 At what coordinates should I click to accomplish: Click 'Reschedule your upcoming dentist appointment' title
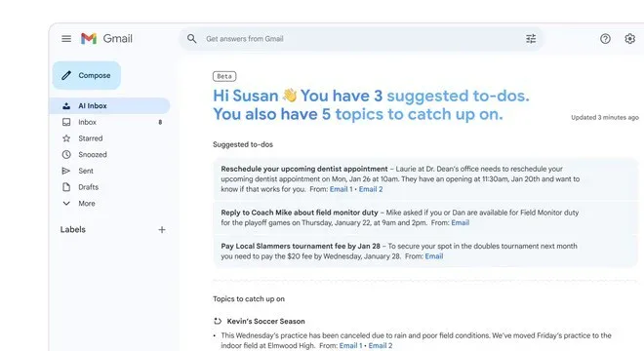coord(303,169)
